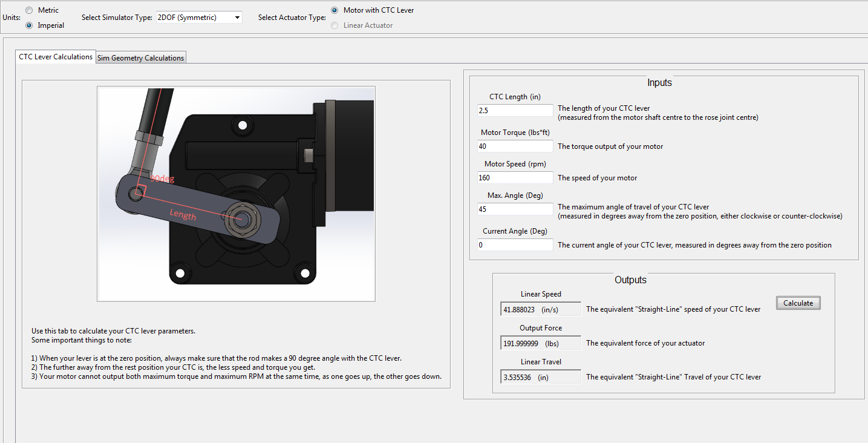Viewport: 868px width, 443px height.
Task: Select the Metric units radio button
Action: [x=29, y=10]
